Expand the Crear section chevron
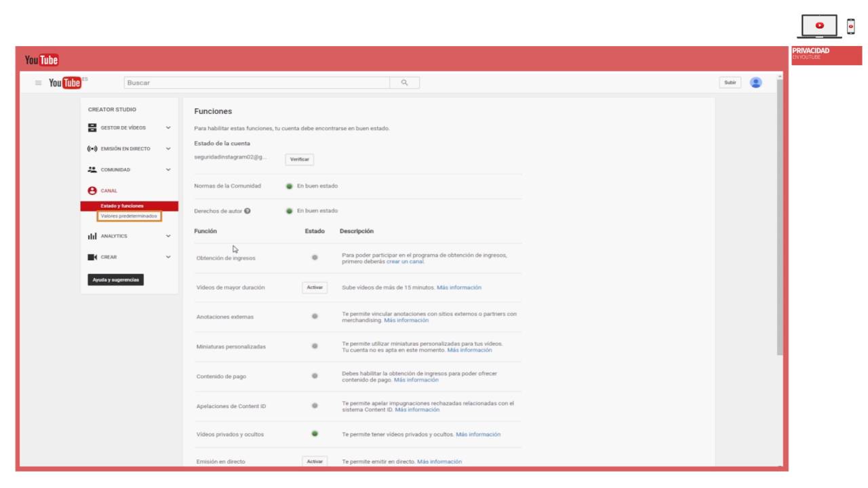 point(168,257)
